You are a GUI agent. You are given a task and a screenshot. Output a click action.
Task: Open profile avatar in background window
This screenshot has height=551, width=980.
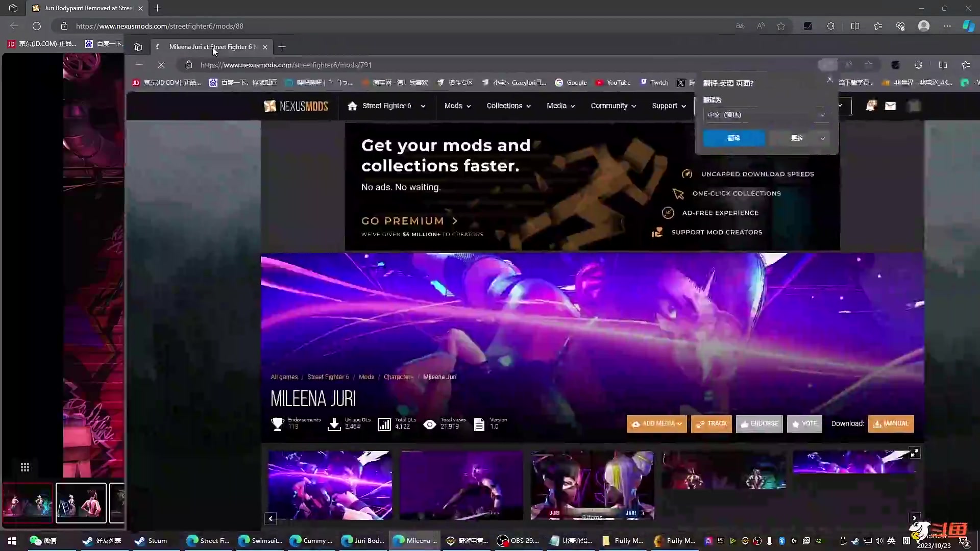click(924, 26)
